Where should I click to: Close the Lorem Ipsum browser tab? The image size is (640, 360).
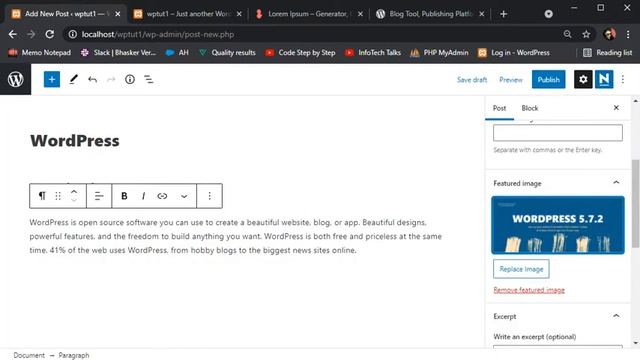(360, 14)
